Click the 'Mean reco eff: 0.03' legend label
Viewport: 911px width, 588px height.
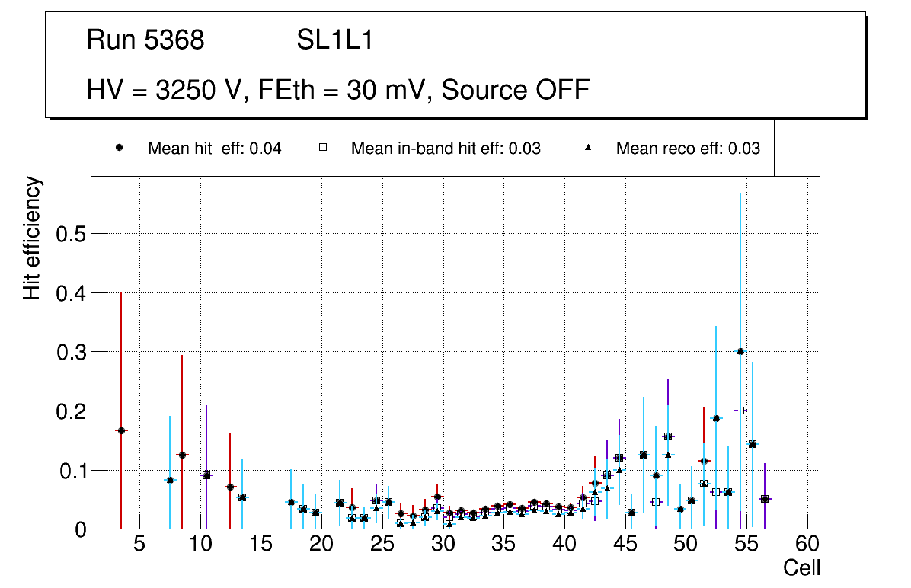click(x=687, y=149)
